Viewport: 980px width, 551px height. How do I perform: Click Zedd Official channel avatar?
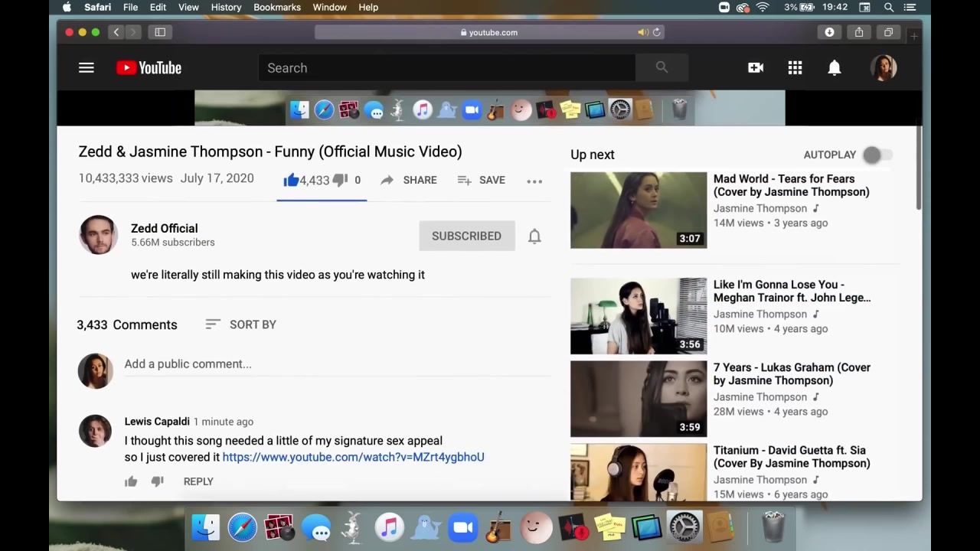tap(98, 234)
